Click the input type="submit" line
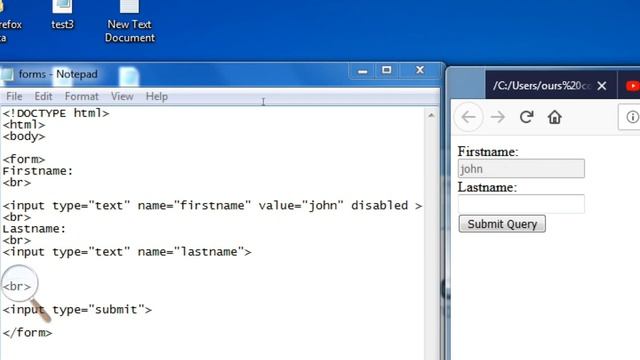 coord(77,310)
